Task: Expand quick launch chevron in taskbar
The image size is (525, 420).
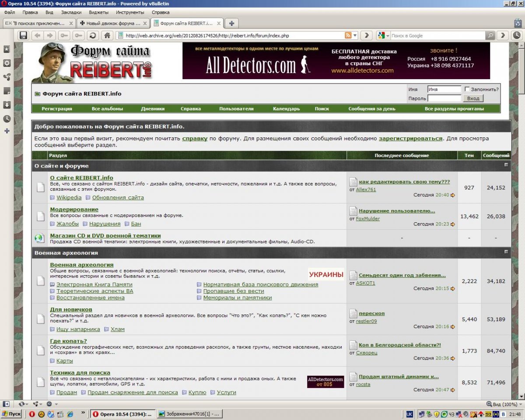Action: tap(83, 413)
